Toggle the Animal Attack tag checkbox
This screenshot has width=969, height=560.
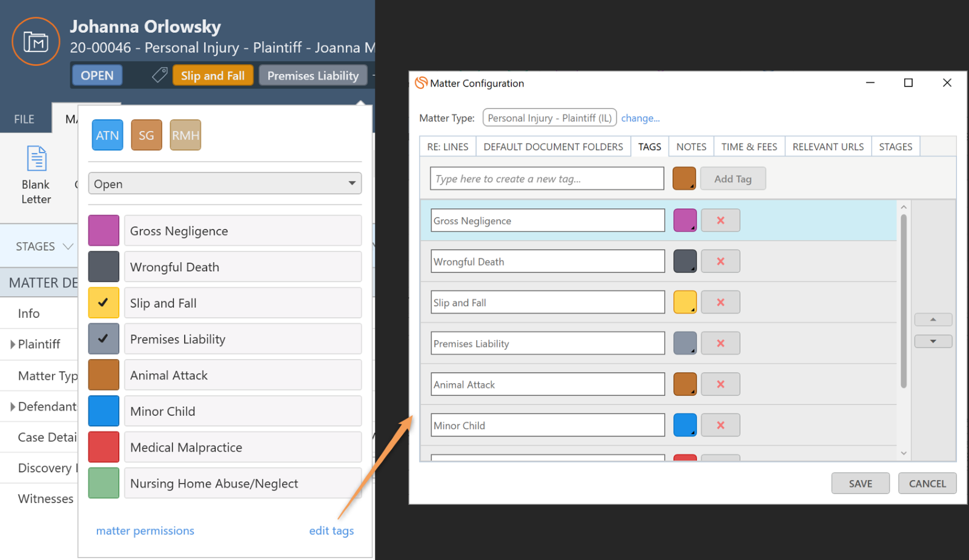click(x=104, y=375)
